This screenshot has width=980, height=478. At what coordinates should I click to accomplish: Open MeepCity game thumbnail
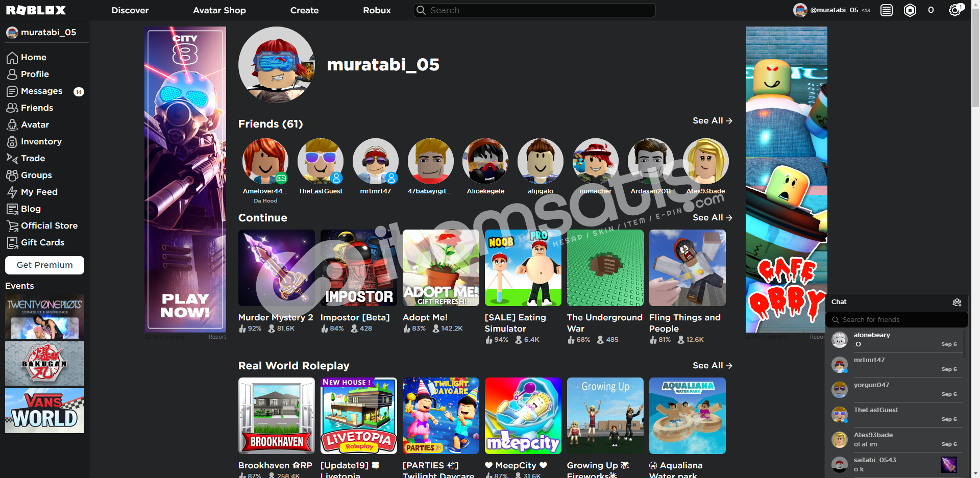pyautogui.click(x=523, y=416)
